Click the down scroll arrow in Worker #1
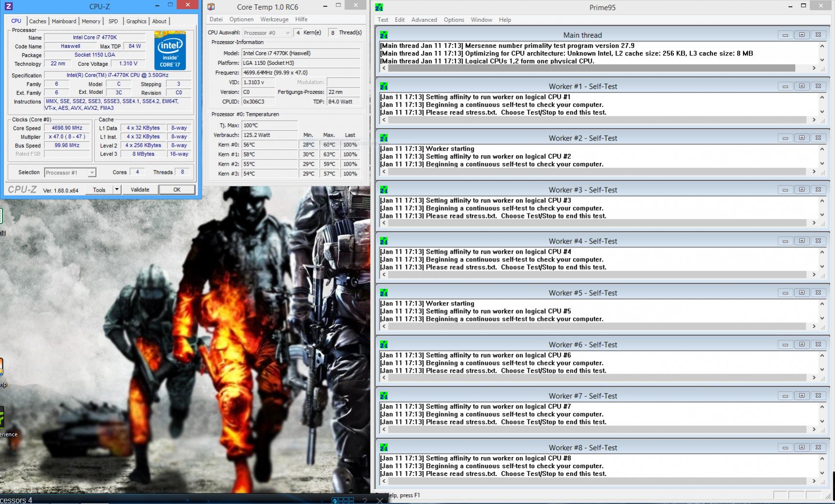 822,112
